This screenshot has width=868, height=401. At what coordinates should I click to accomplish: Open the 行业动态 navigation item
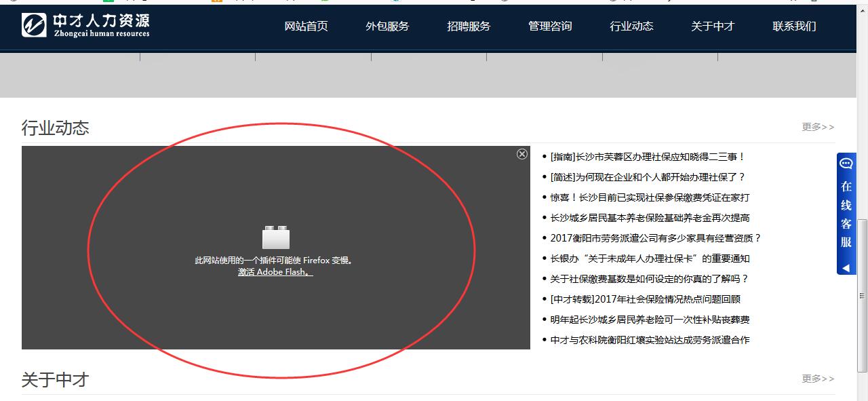pyautogui.click(x=631, y=26)
